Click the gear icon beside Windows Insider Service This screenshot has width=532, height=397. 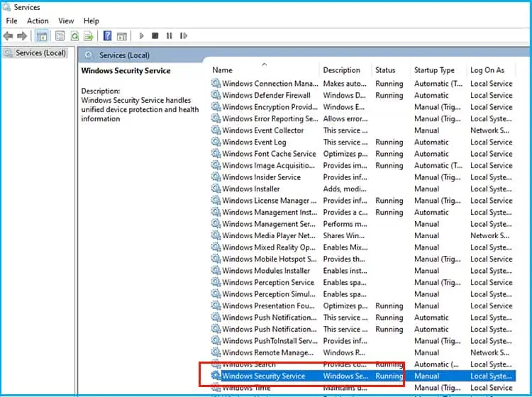(216, 177)
